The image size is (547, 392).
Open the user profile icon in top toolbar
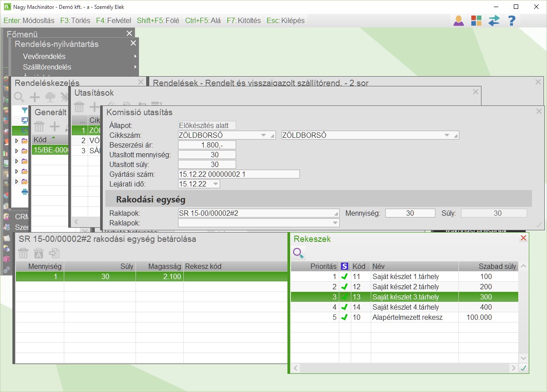(458, 20)
